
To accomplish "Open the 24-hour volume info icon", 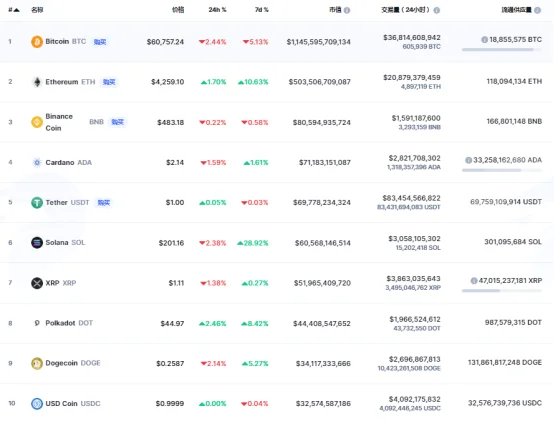I will tap(437, 10).
